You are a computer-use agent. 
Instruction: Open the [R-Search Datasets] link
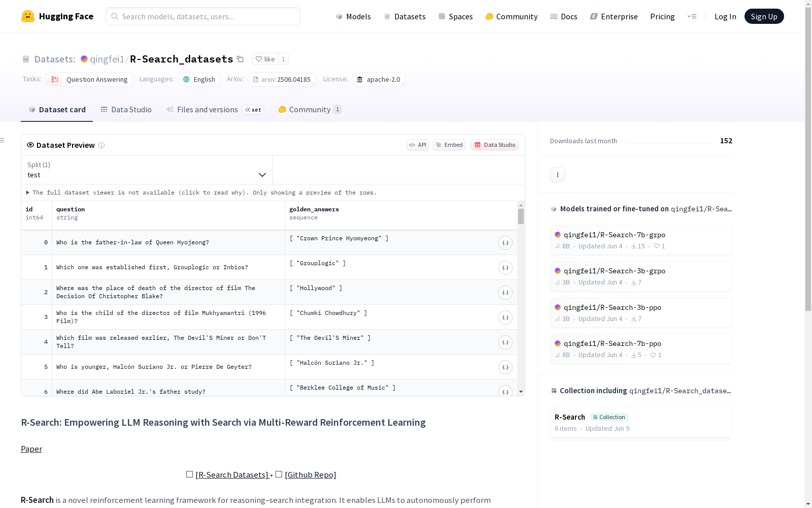coord(232,474)
